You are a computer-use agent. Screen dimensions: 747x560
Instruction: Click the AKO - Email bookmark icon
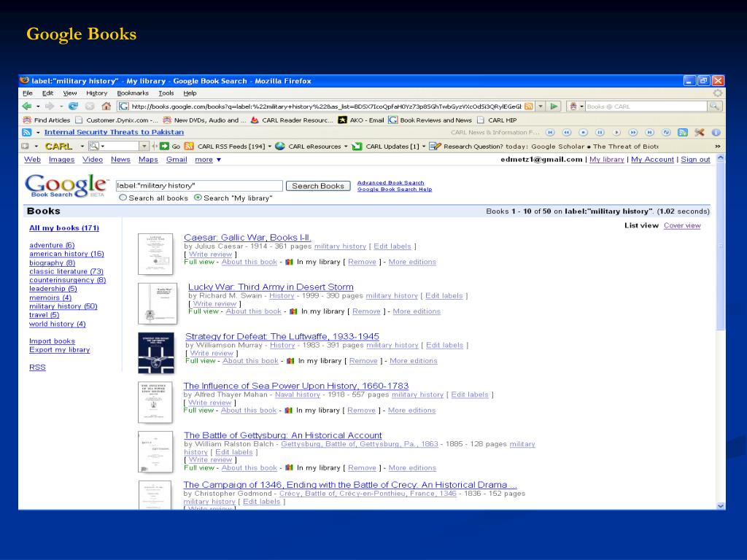(x=342, y=120)
